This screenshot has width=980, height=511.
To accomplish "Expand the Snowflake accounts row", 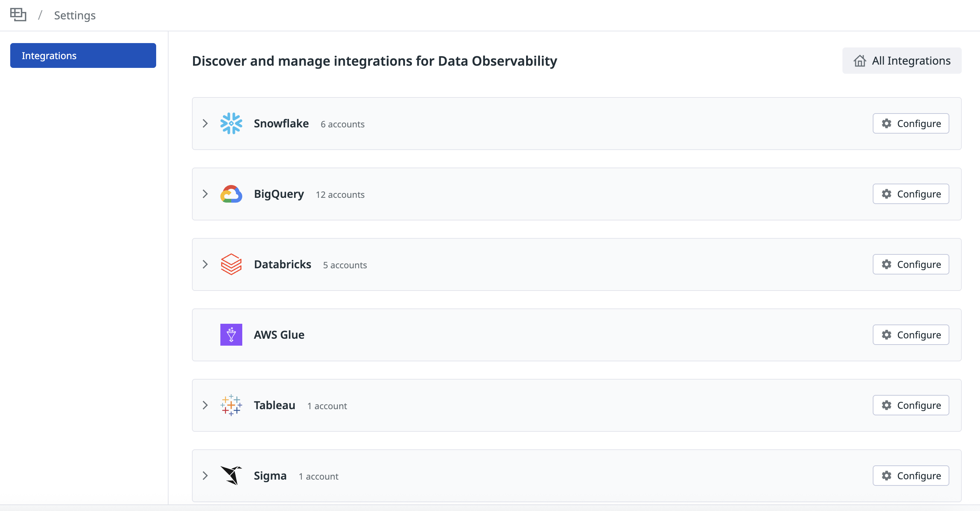I will click(x=205, y=123).
